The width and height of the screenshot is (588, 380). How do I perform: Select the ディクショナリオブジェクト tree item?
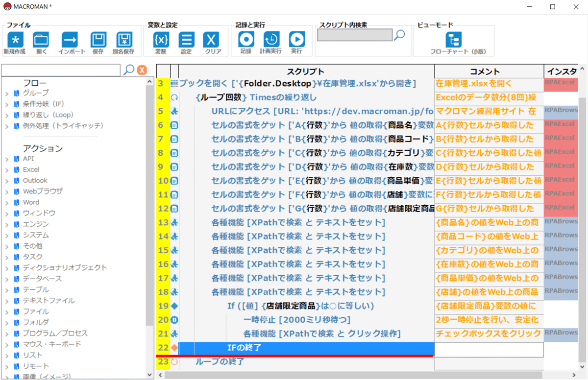tap(65, 268)
